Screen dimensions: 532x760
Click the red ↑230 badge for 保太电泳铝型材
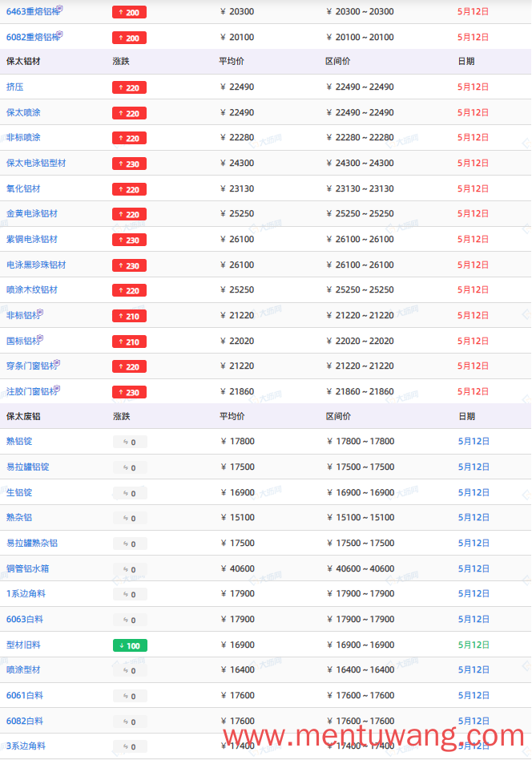129,164
